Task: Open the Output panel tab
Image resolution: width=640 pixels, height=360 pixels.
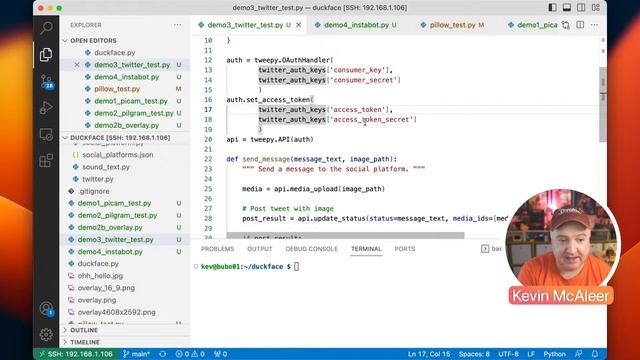Action: point(260,249)
